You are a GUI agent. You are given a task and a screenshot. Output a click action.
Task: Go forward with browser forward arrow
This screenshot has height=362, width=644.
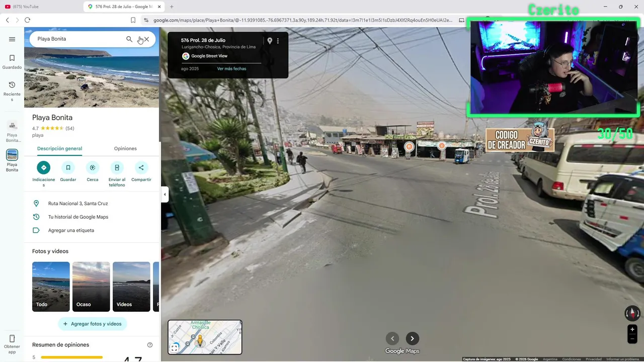point(17,20)
